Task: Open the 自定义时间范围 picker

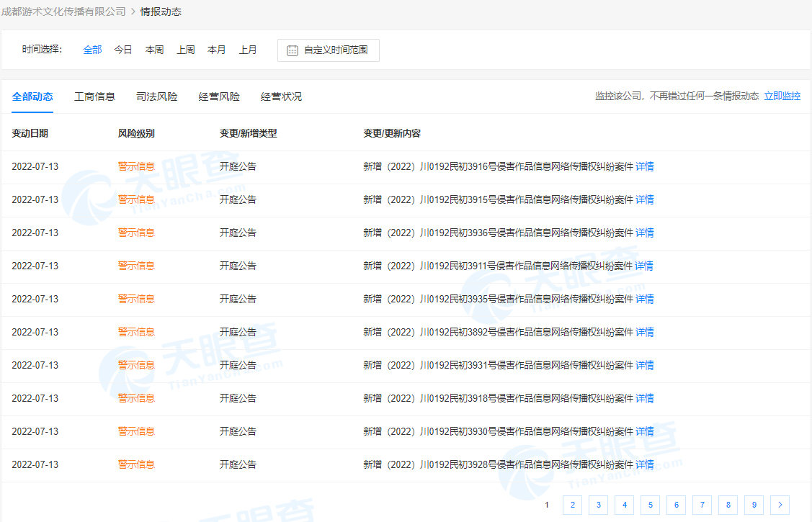Action: [x=335, y=50]
